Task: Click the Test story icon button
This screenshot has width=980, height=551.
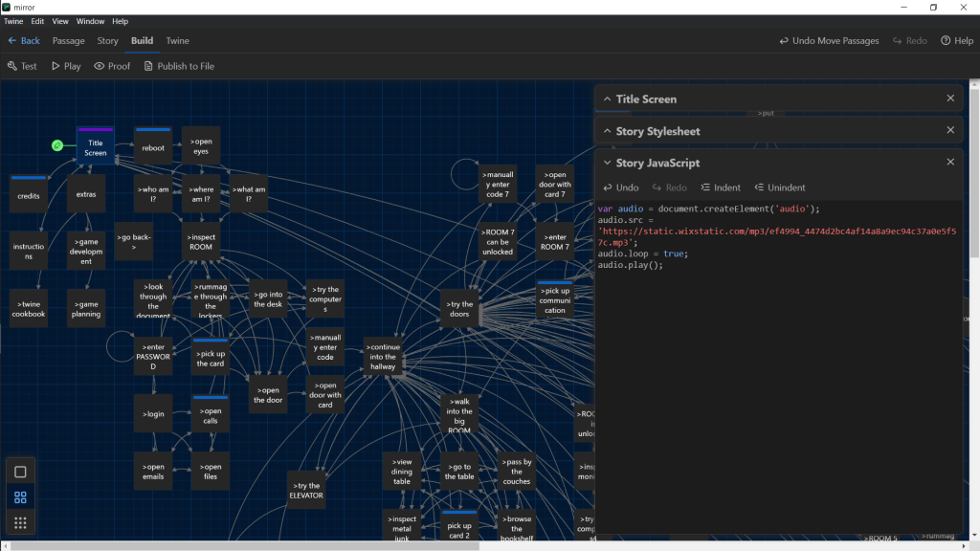Action: (x=22, y=66)
